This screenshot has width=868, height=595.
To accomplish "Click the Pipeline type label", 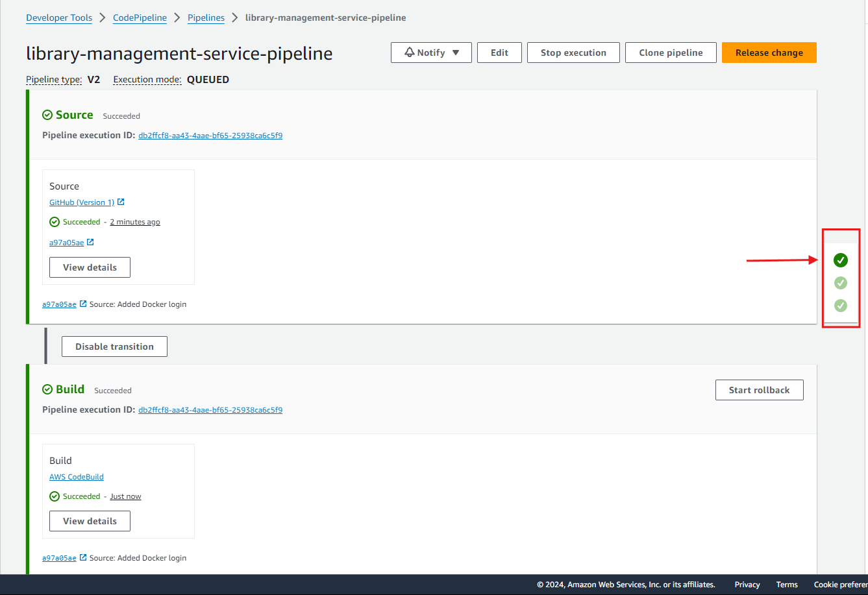I will point(54,80).
